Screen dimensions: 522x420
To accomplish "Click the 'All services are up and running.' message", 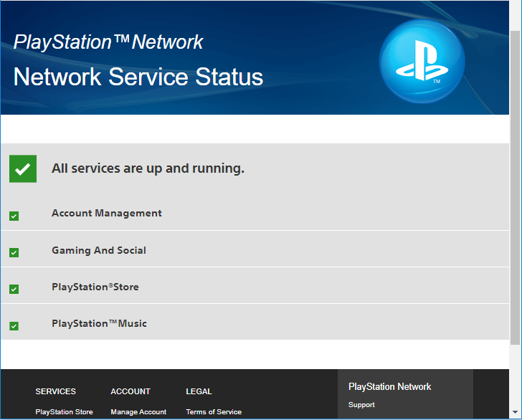I will 148,168.
